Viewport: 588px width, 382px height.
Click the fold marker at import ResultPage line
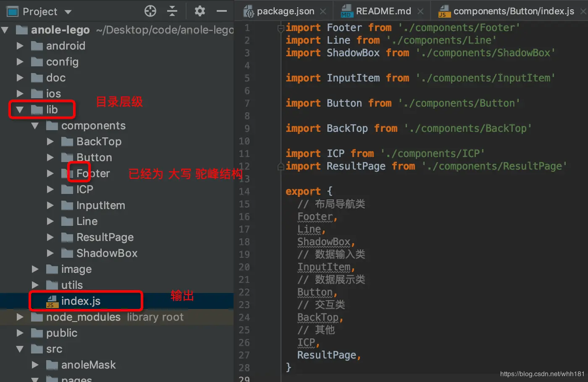(281, 167)
